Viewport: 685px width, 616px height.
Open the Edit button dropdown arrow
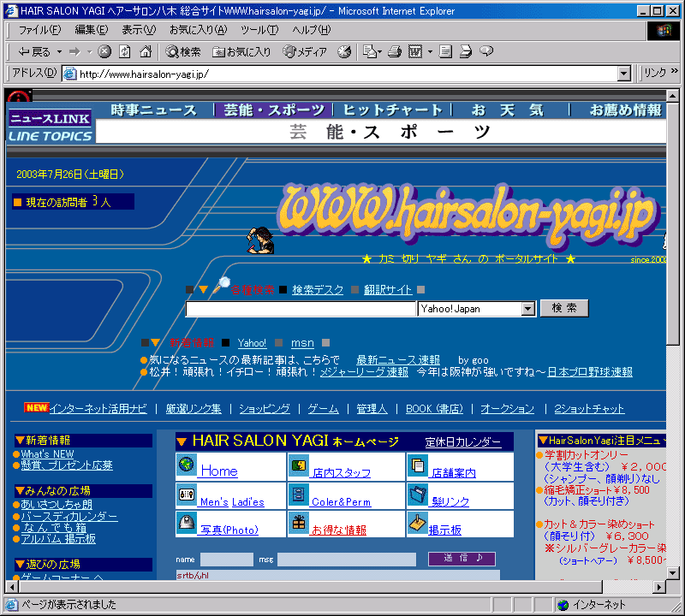pyautogui.click(x=431, y=52)
